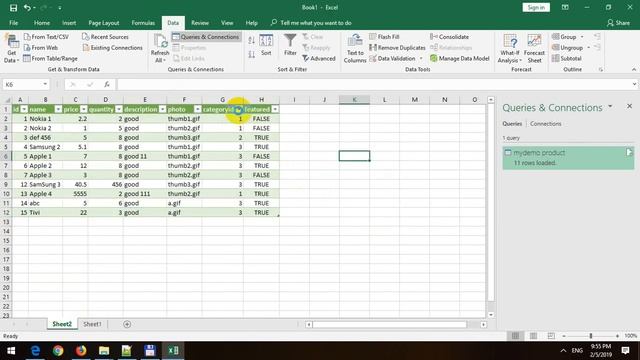
Task: Open Existing Connections
Action: [x=112, y=48]
